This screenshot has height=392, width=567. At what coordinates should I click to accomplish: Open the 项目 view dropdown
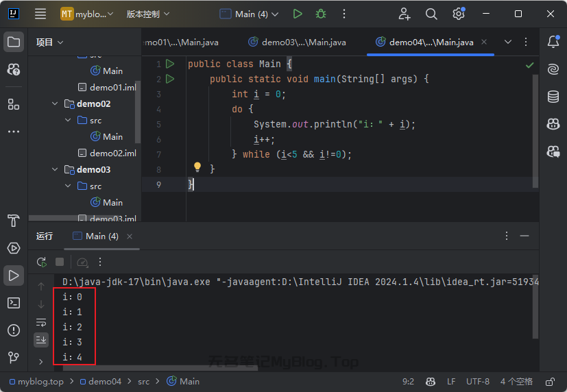point(49,42)
